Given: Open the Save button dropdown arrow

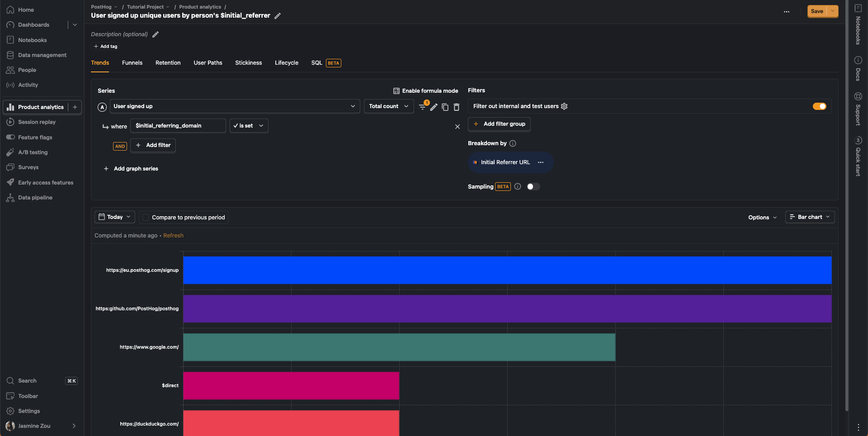Looking at the screenshot, I should coord(833,11).
